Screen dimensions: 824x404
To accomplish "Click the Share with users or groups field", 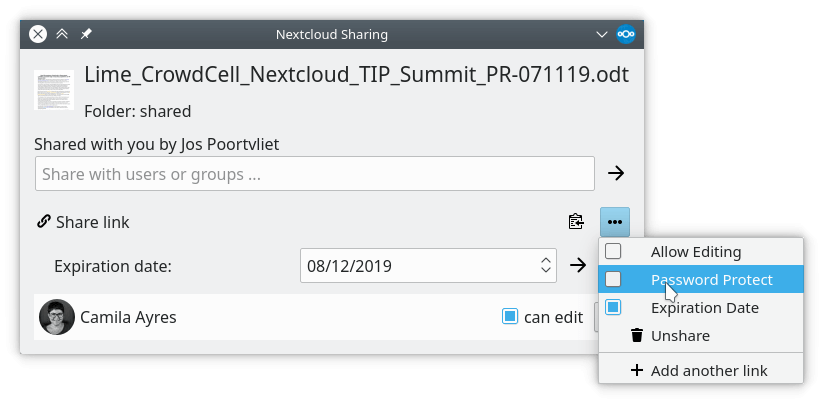I will (x=314, y=174).
